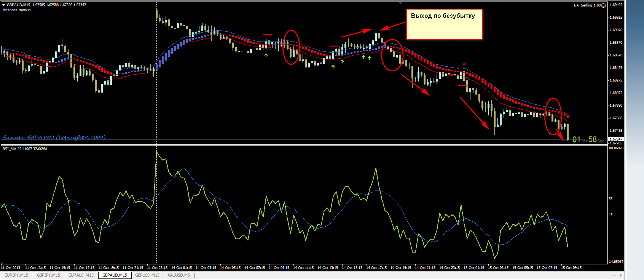Viewport: 644px width, 280px height.
Task: Click the 1.67680 price scale value
Action: tap(616, 118)
